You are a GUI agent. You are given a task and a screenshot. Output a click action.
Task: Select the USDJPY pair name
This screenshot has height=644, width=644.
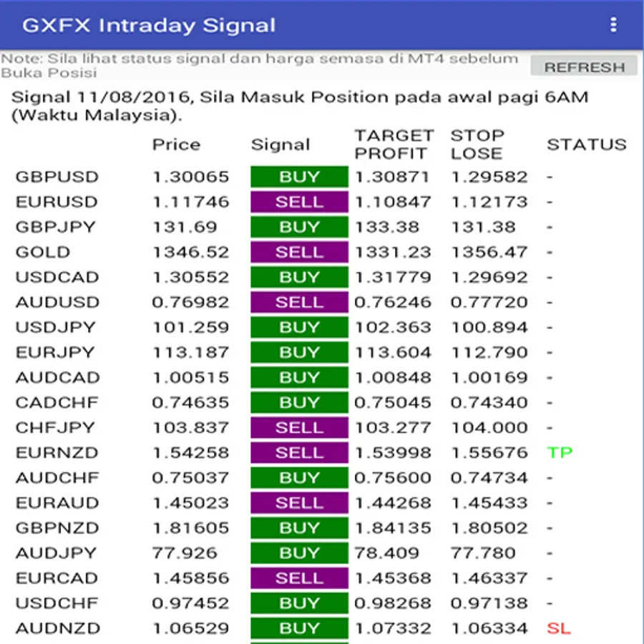[55, 327]
